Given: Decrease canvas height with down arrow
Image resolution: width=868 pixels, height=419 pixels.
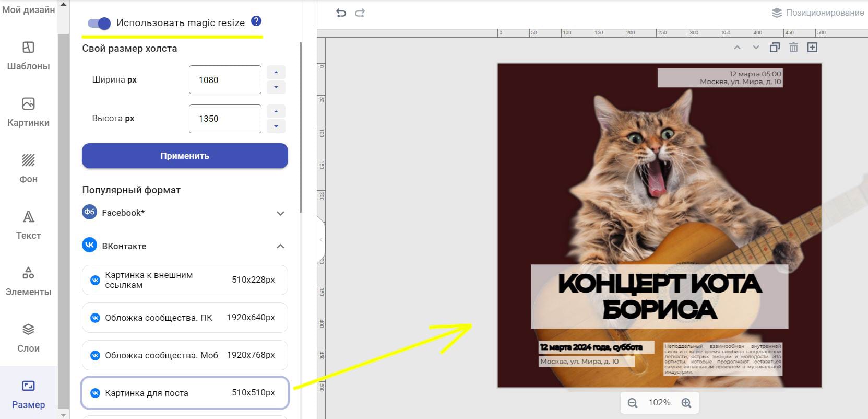Looking at the screenshot, I should pyautogui.click(x=276, y=126).
